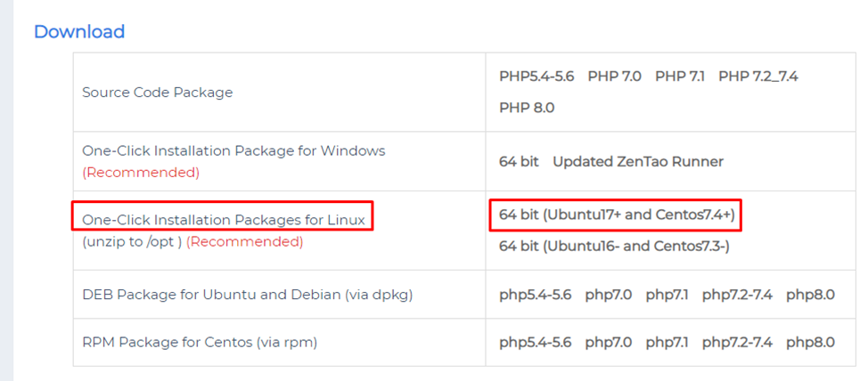Download DEB package for php7.2-7.4
This screenshot has width=868, height=381.
tap(737, 295)
